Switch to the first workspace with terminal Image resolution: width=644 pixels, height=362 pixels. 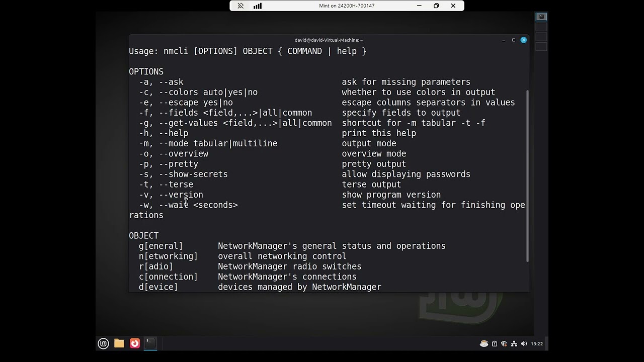[541, 17]
